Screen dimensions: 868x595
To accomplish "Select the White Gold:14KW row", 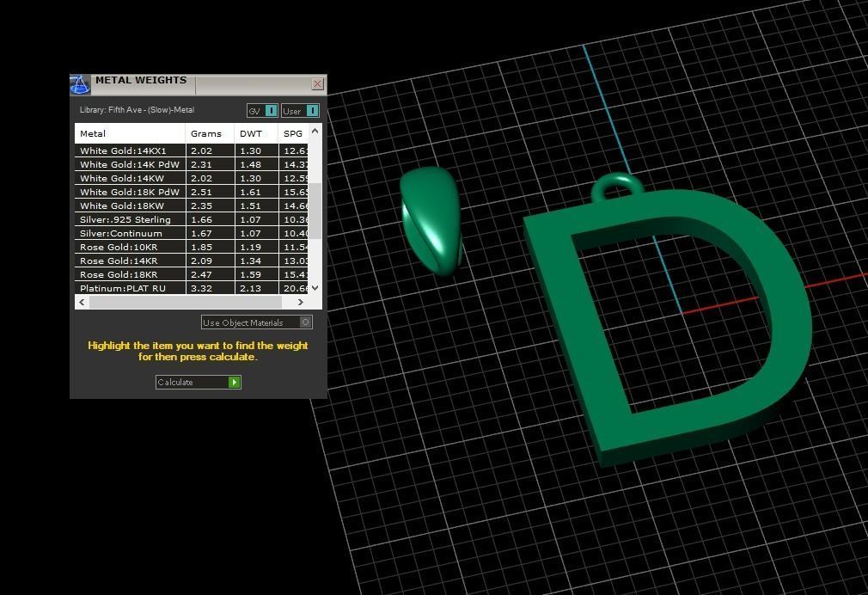I will tap(192, 178).
